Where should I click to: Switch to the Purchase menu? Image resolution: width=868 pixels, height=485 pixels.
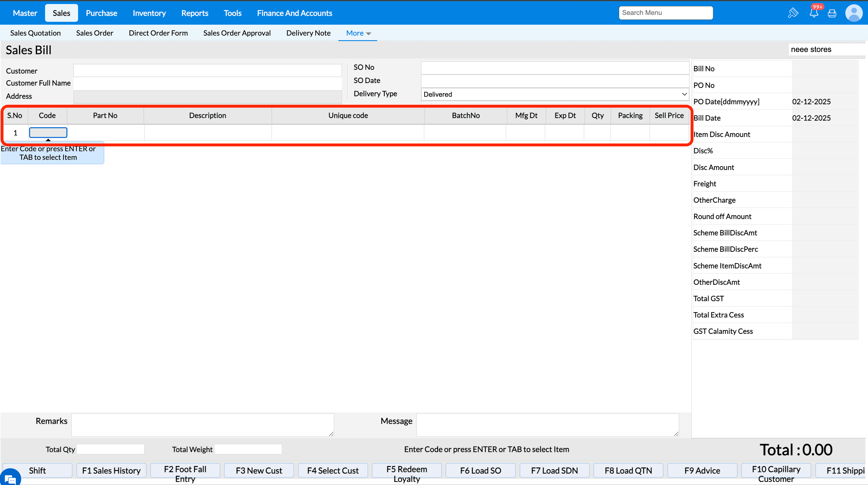[x=101, y=13]
